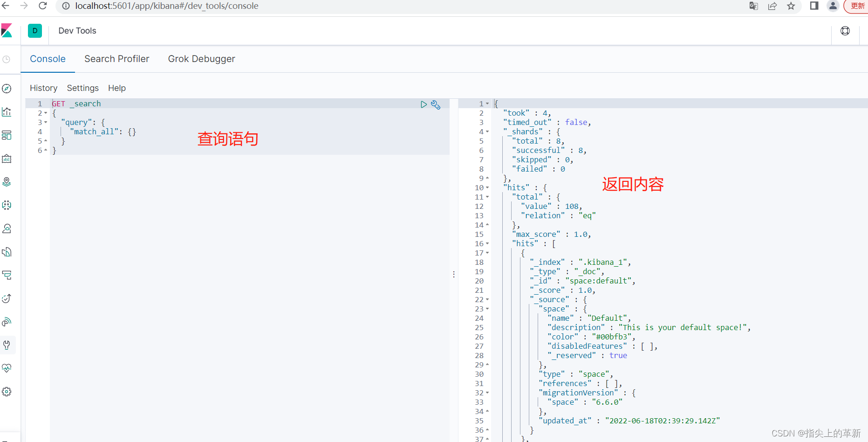Image resolution: width=868 pixels, height=442 pixels.
Task: Collapse inner "hits" array fold line 16
Action: [487, 243]
